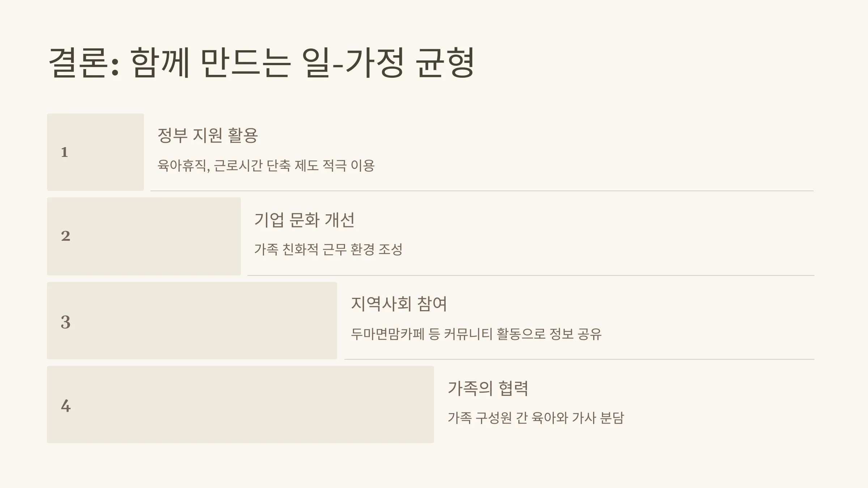Click the text about 두마면맘카페 커뮤니티 활동
The width and height of the screenshot is (868, 488).
[x=476, y=334]
